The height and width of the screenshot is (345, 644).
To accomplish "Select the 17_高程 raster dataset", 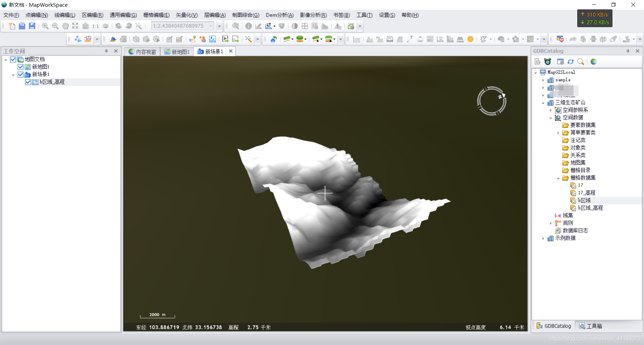I will (x=586, y=193).
